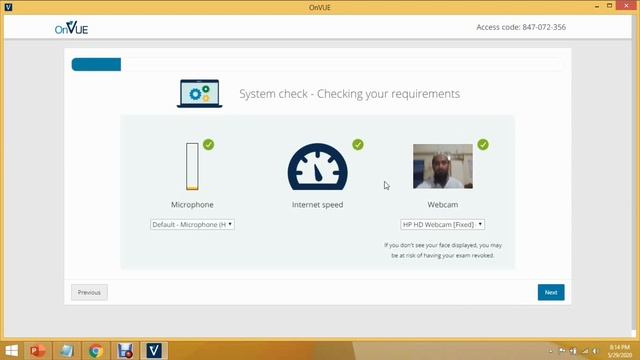Click the volume icon in system tray
Image resolution: width=640 pixels, height=360 pixels.
tap(596, 351)
